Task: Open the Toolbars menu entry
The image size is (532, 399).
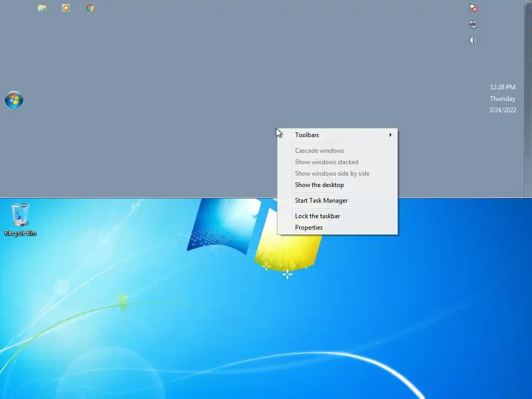Action: tap(338, 135)
